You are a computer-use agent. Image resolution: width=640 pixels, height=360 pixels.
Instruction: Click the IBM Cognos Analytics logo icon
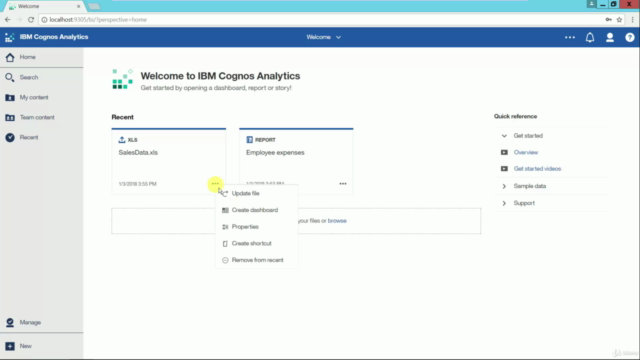(9, 37)
